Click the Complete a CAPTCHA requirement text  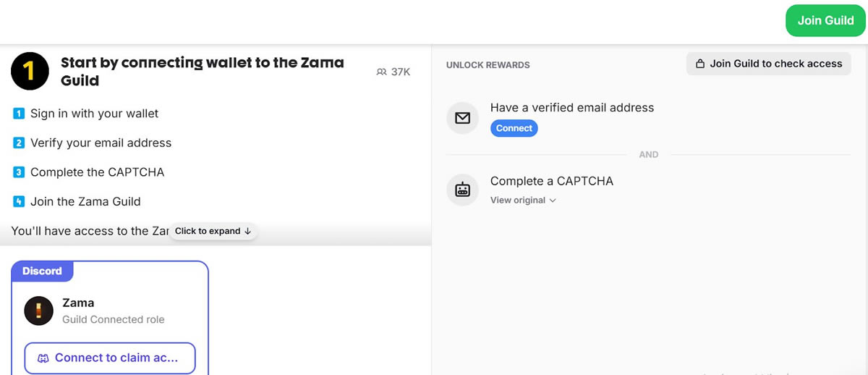551,181
